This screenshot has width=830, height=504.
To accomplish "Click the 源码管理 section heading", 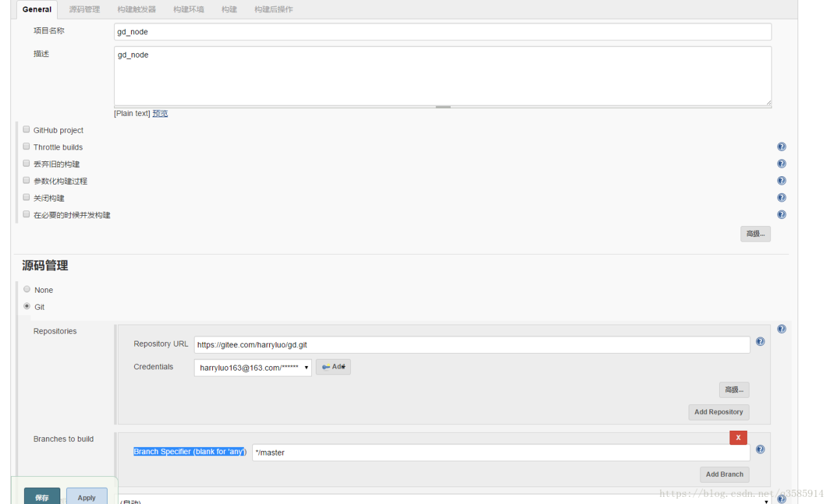I will pyautogui.click(x=45, y=266).
